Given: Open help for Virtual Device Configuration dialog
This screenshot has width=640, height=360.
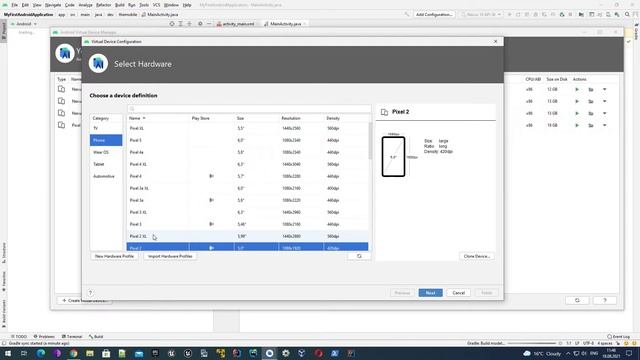Looking at the screenshot, I should click(91, 293).
